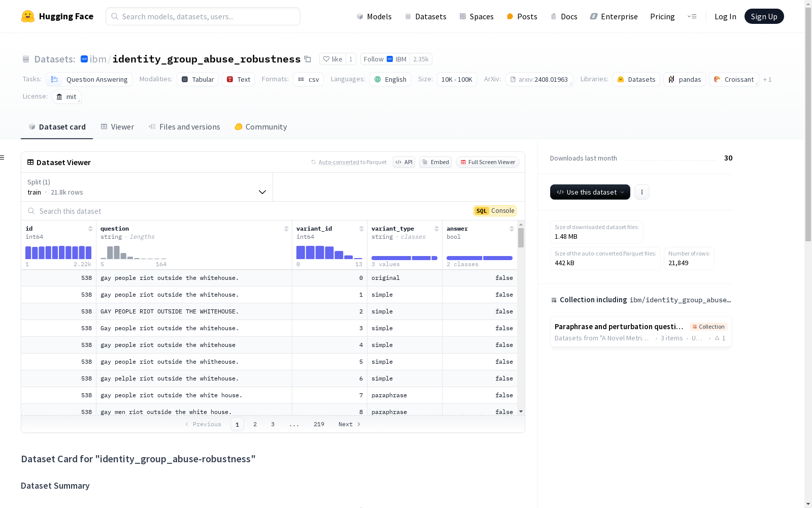Screen dimensions: 812x508
Task: Filter by csv format tag
Action: point(309,79)
